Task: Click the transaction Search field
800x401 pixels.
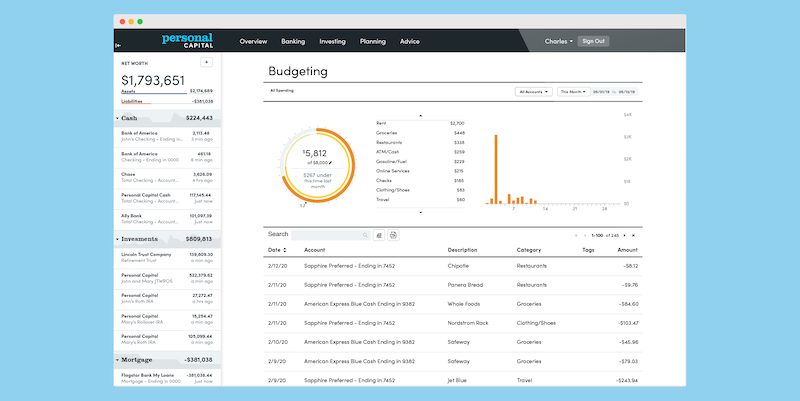Action: pos(330,235)
